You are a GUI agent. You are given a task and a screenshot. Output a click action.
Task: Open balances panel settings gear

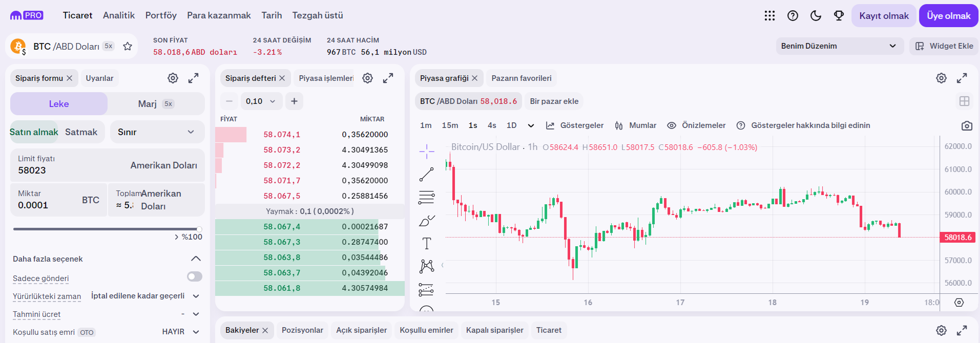pos(941,331)
